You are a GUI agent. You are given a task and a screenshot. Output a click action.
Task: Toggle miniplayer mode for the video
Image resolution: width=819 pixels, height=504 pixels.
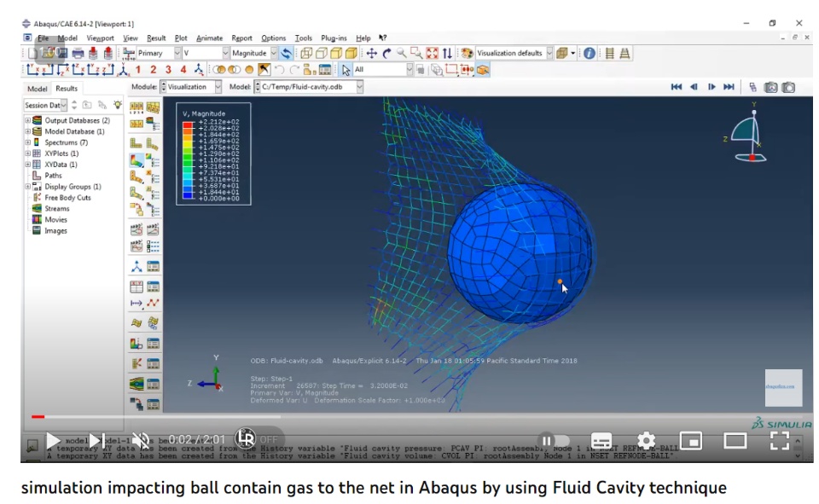pos(690,441)
